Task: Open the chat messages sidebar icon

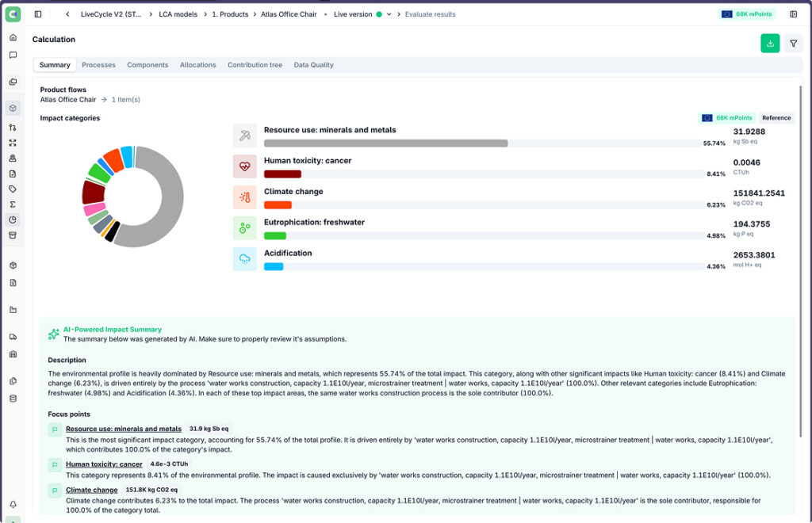Action: point(13,55)
